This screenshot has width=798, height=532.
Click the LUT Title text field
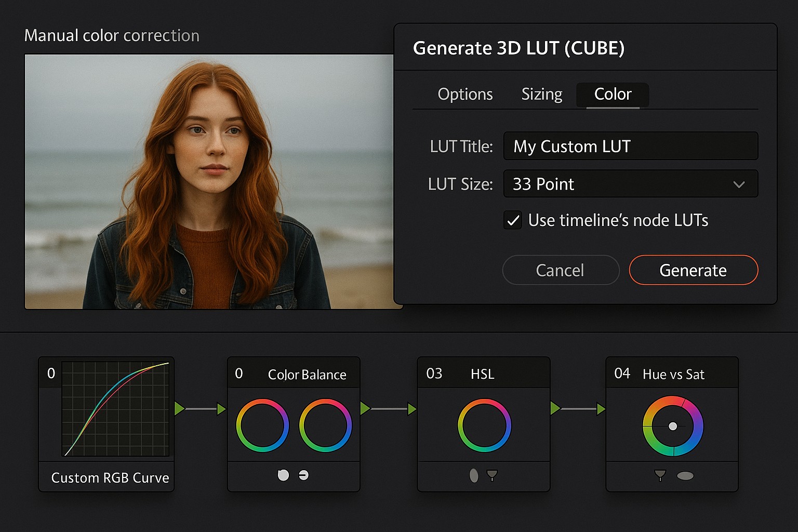tap(630, 146)
